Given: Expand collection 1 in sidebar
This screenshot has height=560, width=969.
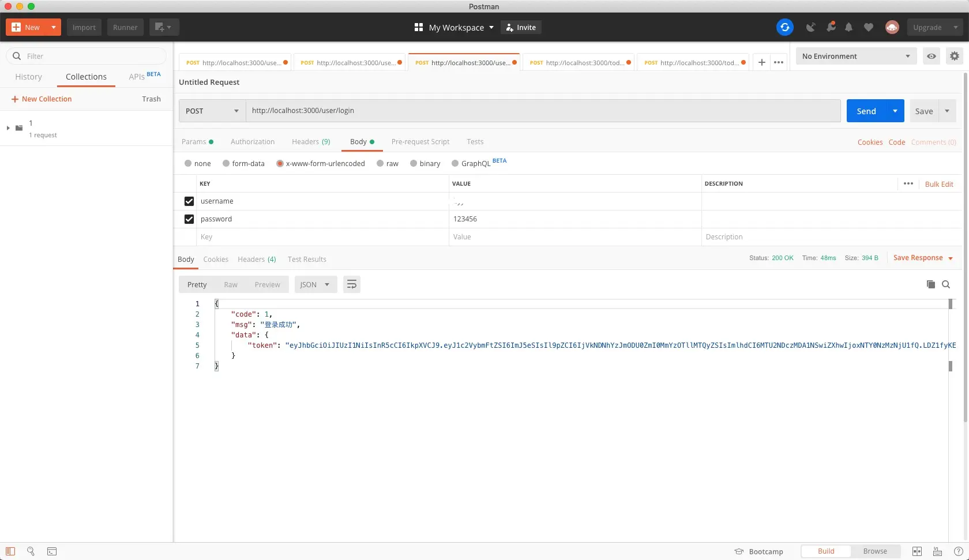Looking at the screenshot, I should [x=8, y=128].
